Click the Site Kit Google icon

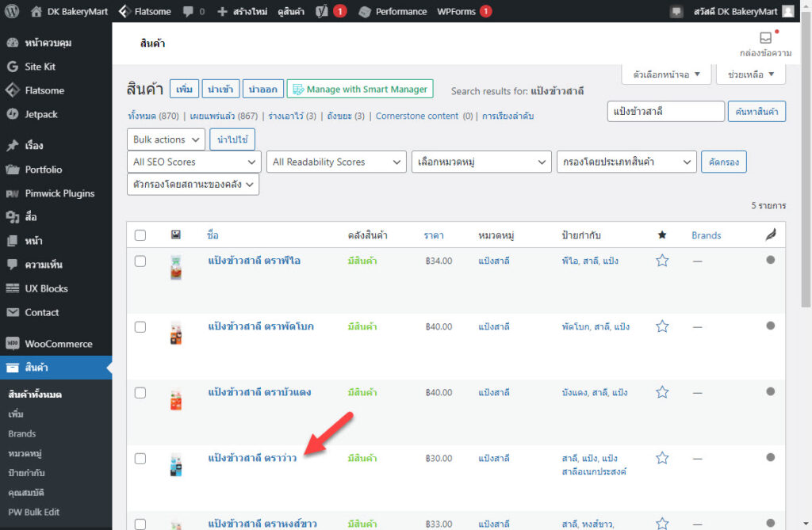tap(12, 67)
